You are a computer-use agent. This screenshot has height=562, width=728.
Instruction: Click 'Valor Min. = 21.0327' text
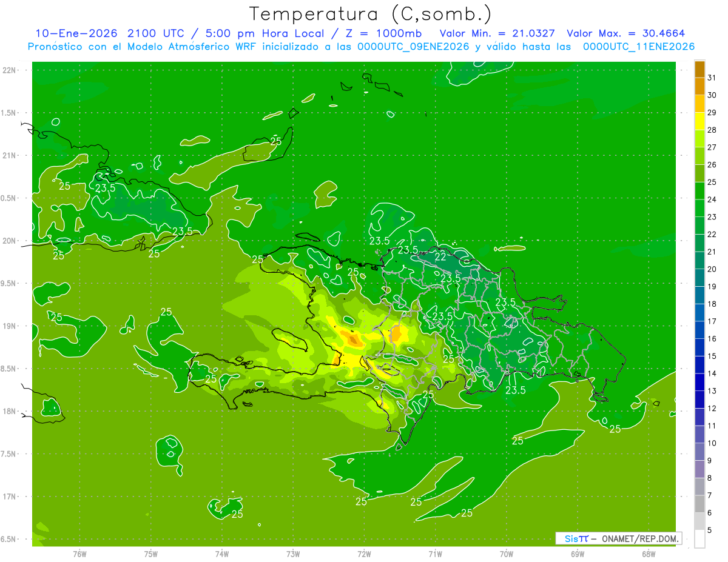(x=497, y=33)
